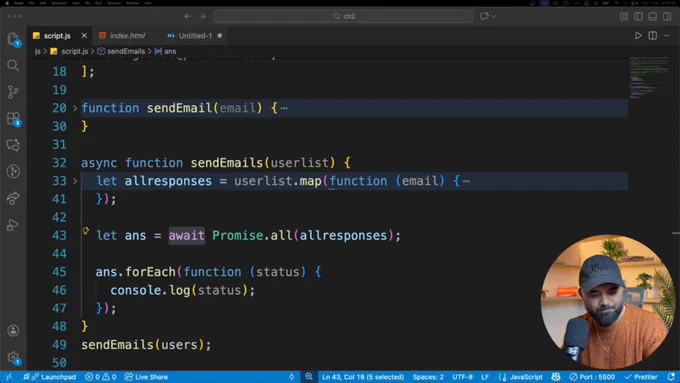Open the Chat panel icon in activity bar

click(x=13, y=145)
